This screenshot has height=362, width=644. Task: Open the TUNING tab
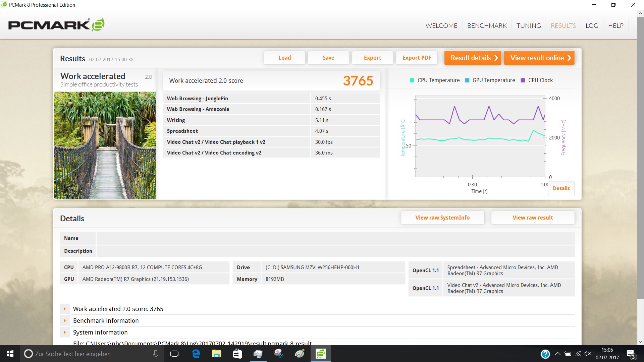click(x=528, y=26)
